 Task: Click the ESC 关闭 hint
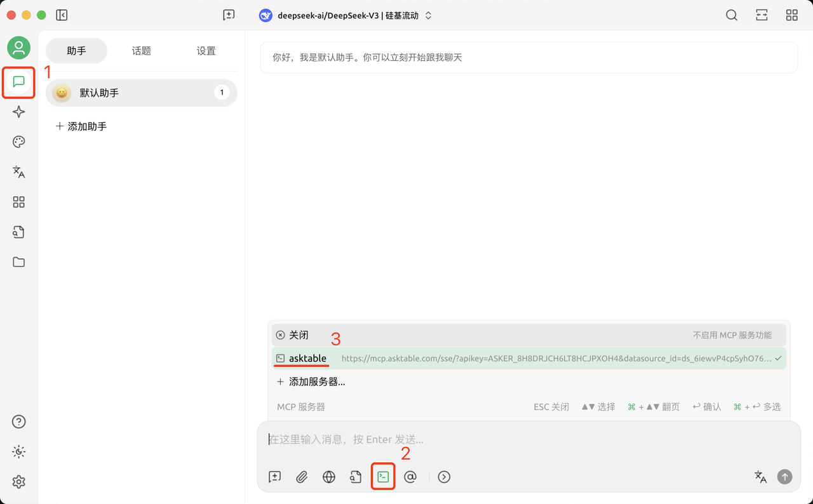tap(551, 407)
